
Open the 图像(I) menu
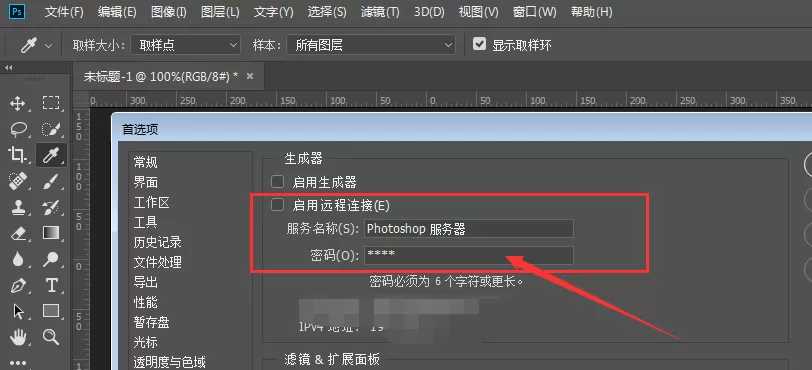point(169,12)
